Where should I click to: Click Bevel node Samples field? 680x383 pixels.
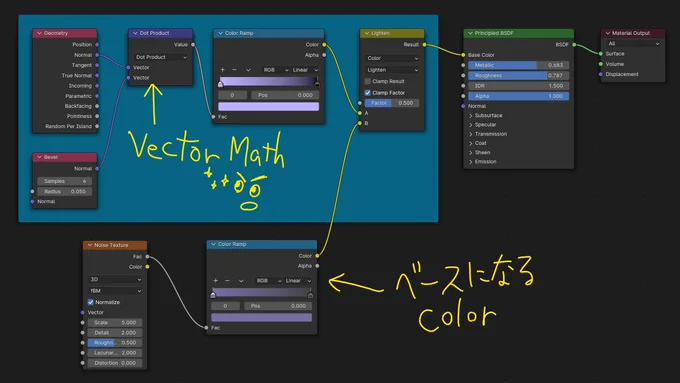pyautogui.click(x=65, y=181)
